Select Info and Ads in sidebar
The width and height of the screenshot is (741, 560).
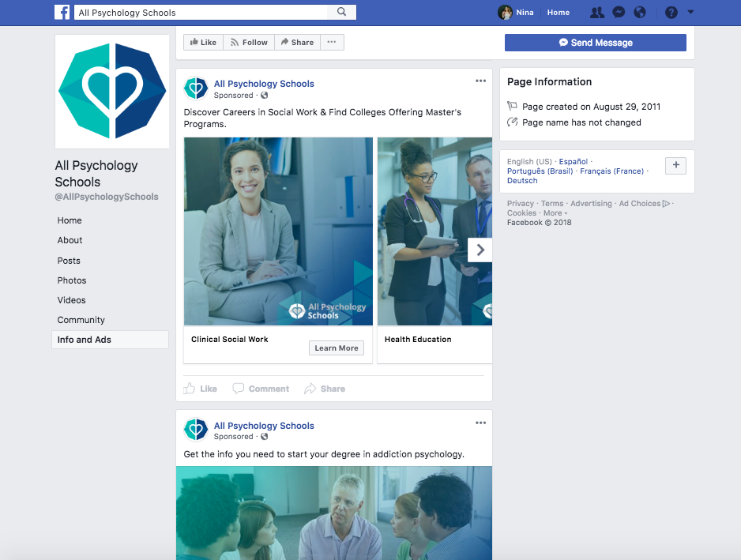[x=110, y=340]
